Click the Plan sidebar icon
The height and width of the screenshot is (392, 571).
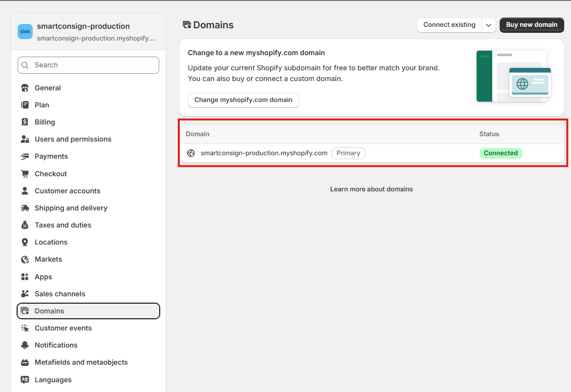coord(25,105)
